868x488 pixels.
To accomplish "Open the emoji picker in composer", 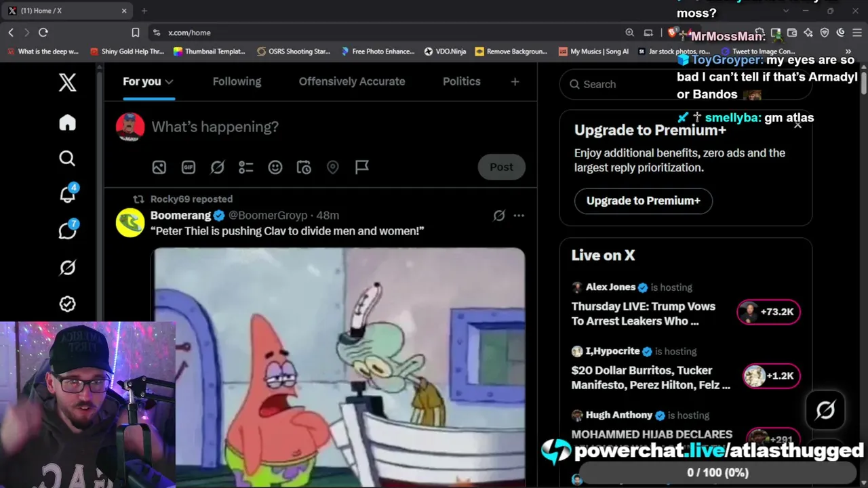I will [275, 167].
